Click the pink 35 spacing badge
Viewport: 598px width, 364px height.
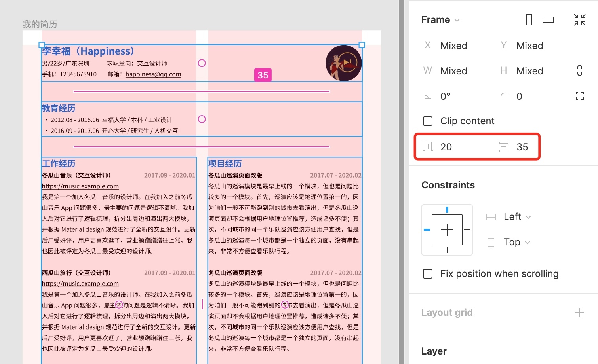click(263, 75)
